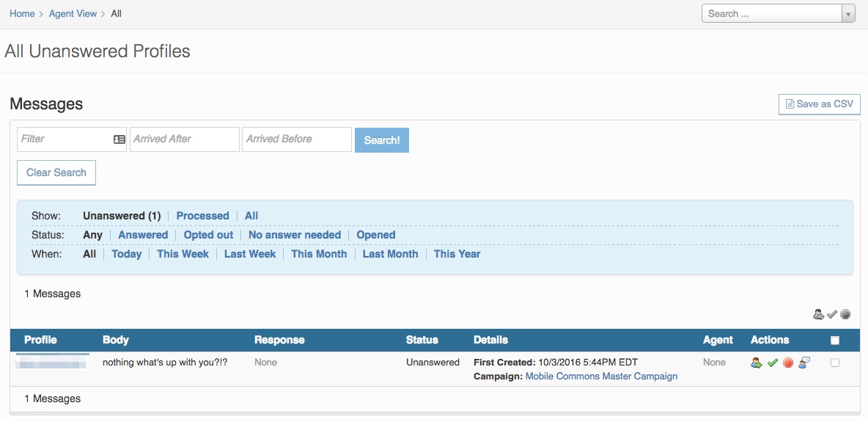Click the gray bulk assign-user icon above table
Screen dimensions: 868x422
point(818,314)
